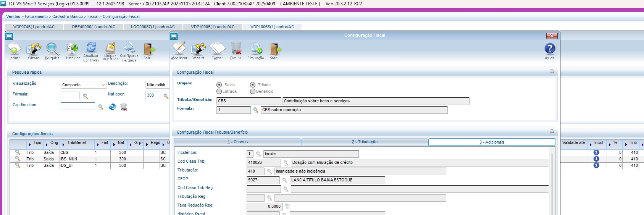Open the magnifier on the IBS_MUN grid row
Viewport: 644px width, 215px height.
coord(17,159)
